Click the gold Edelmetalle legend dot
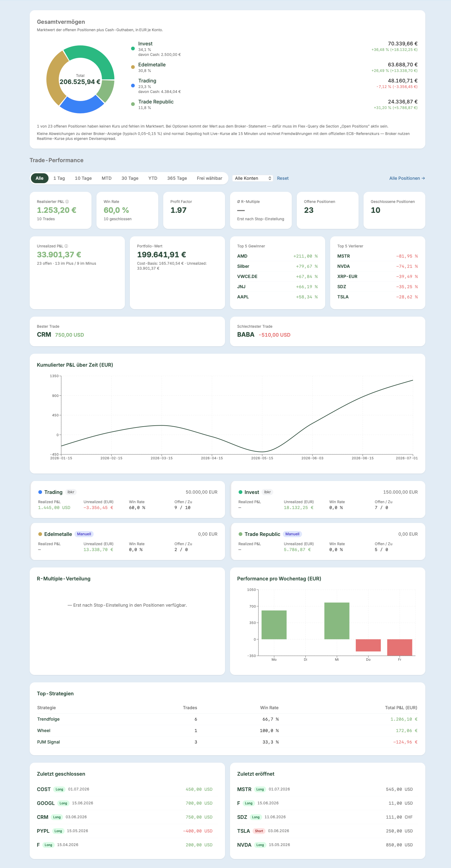Image resolution: width=451 pixels, height=868 pixels. (133, 67)
